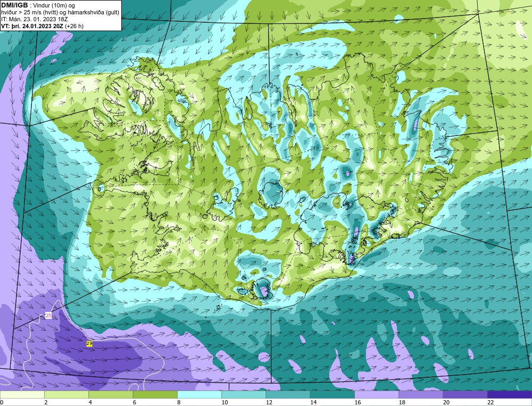The width and height of the screenshot is (532, 406).
Task: Click the scale number 4 under the color bar
Action: click(90, 402)
